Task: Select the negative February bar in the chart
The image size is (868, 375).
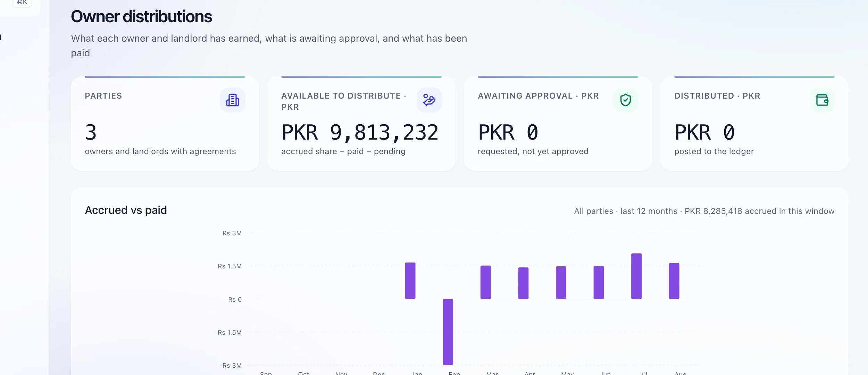Action: click(448, 332)
